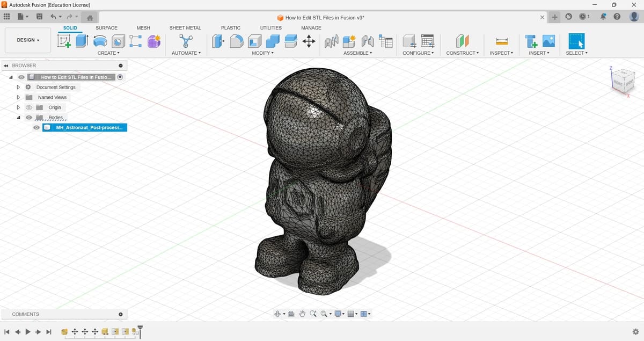Click the Extensions icon in title bar
The height and width of the screenshot is (341, 644).
click(x=569, y=17)
